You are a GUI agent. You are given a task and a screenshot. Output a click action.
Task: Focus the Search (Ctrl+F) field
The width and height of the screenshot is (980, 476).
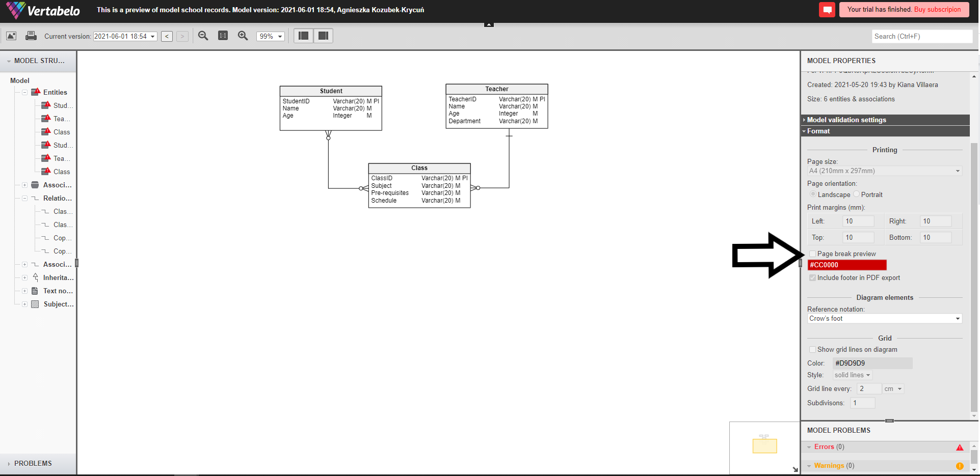click(922, 36)
